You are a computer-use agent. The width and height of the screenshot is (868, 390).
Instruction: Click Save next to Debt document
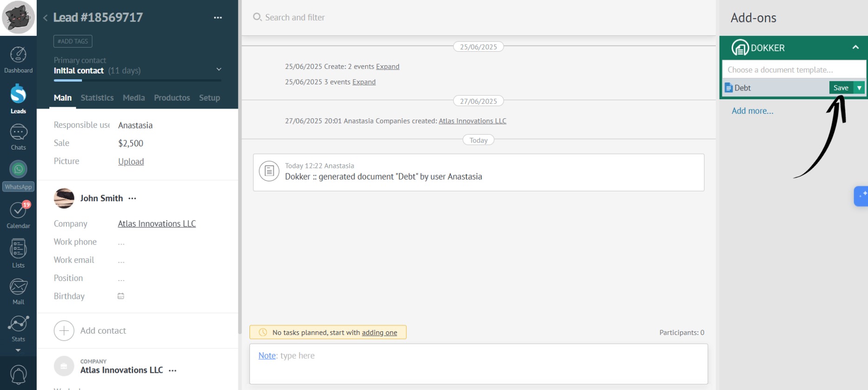[x=841, y=88]
